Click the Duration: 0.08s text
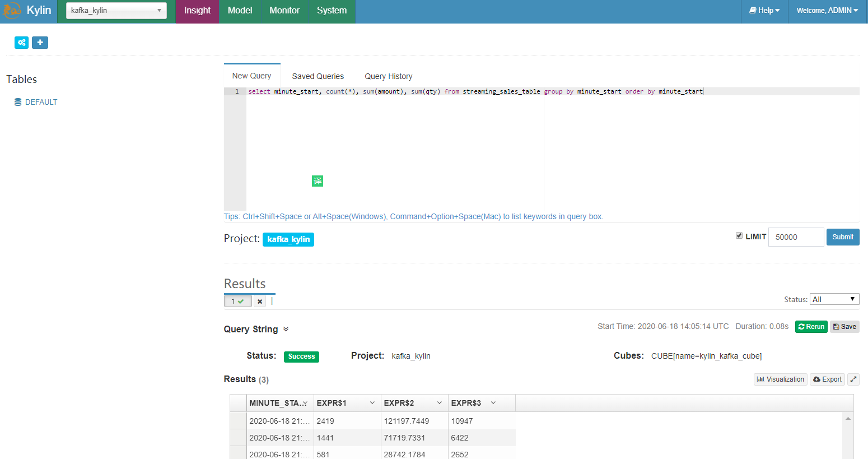 (762, 326)
